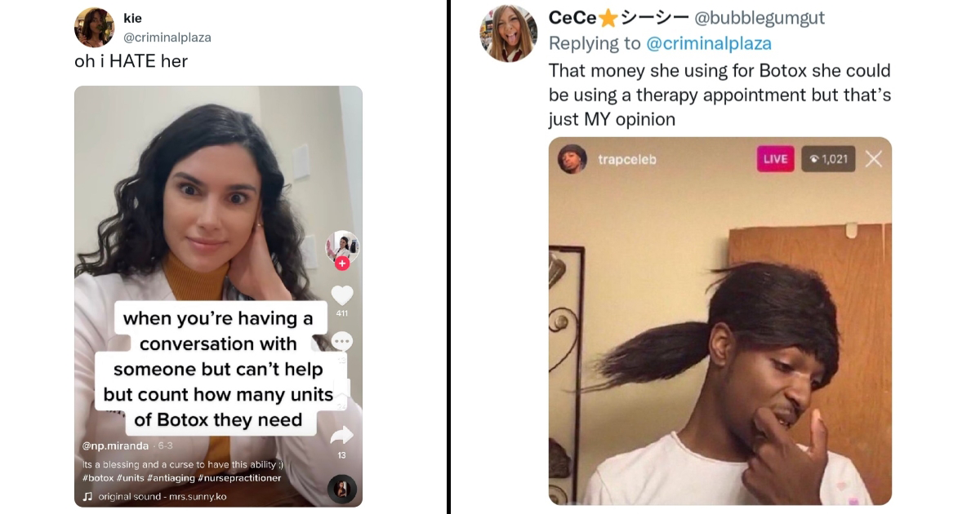
Task: Open the 1,021 viewers count
Action: pyautogui.click(x=828, y=159)
